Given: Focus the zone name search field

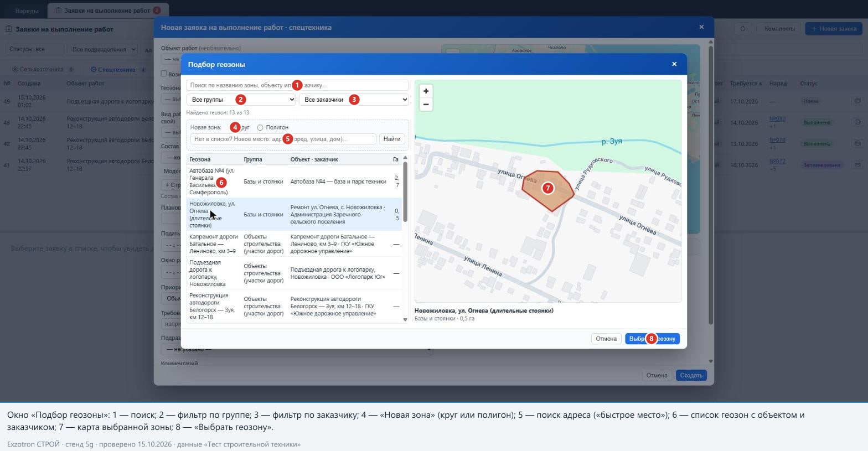Looking at the screenshot, I should click(298, 85).
